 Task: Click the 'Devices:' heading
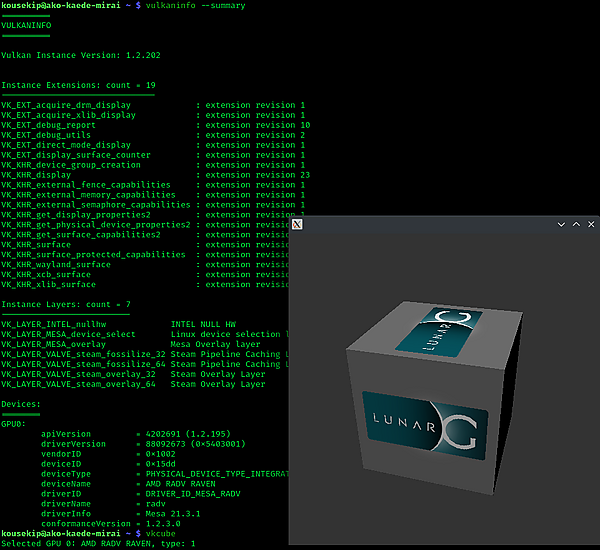[21, 404]
